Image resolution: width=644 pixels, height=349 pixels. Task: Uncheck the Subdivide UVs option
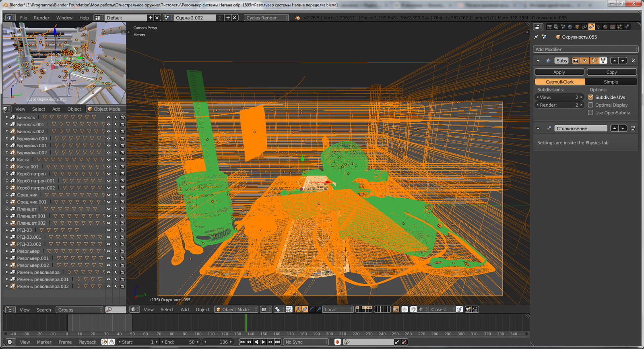pos(590,97)
